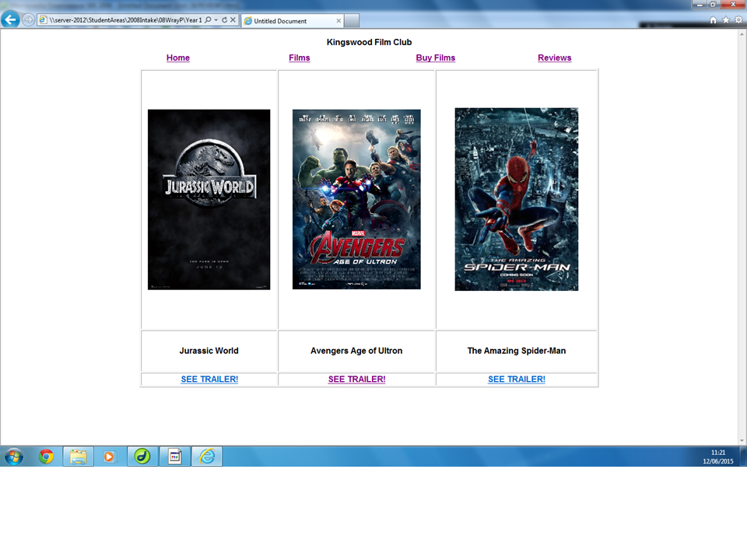Open the browser Tools gear icon
The image size is (747, 560).
click(738, 20)
